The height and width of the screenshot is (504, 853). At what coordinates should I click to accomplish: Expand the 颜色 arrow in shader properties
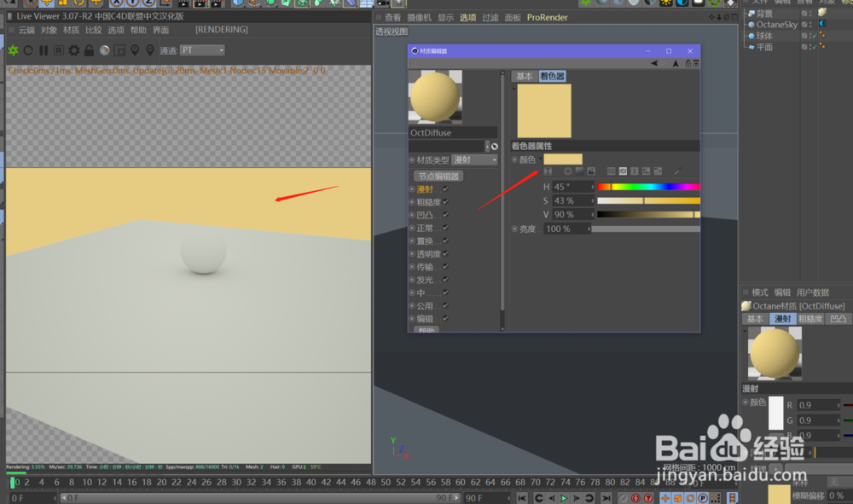(540, 159)
